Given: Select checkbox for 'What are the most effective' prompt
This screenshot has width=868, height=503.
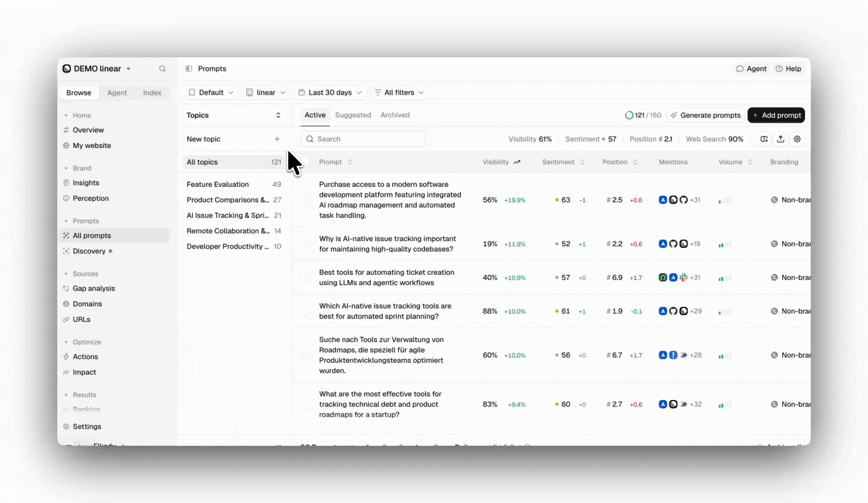Looking at the screenshot, I should click(x=305, y=404).
